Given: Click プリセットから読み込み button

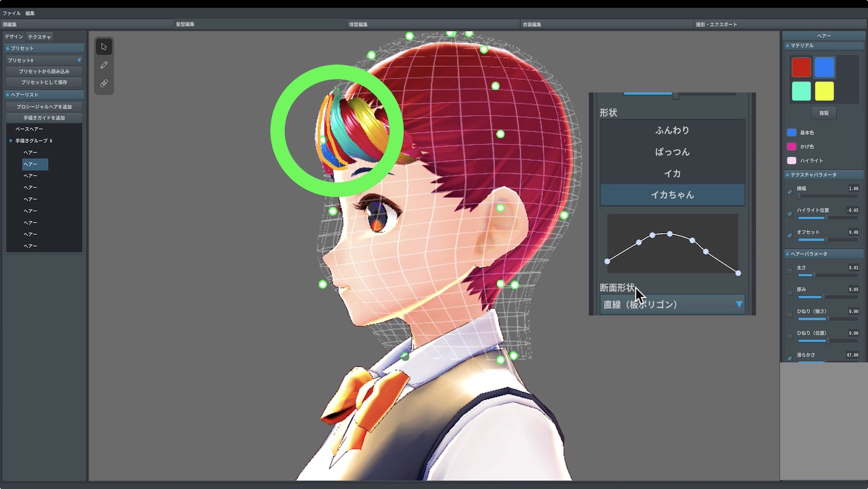Looking at the screenshot, I should (44, 71).
